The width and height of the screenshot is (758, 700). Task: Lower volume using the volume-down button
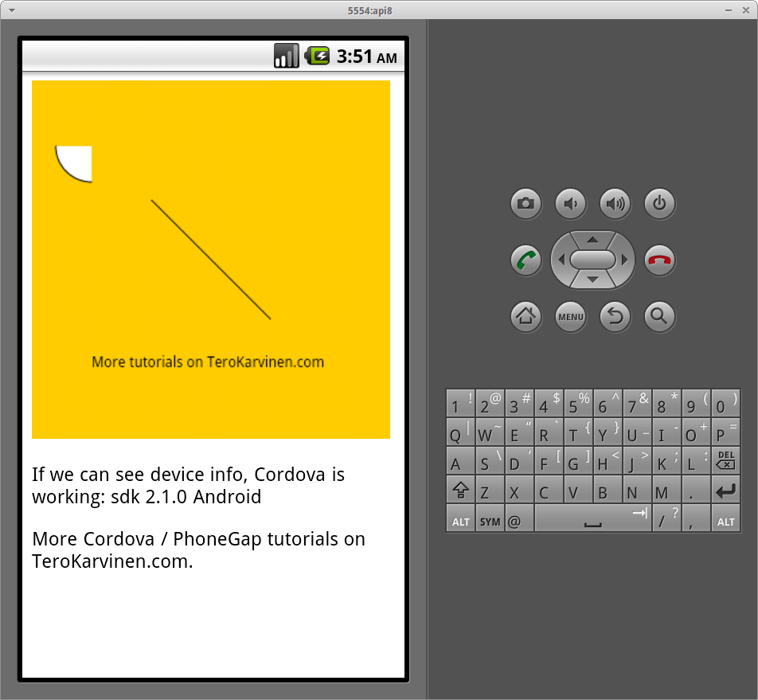click(x=570, y=204)
